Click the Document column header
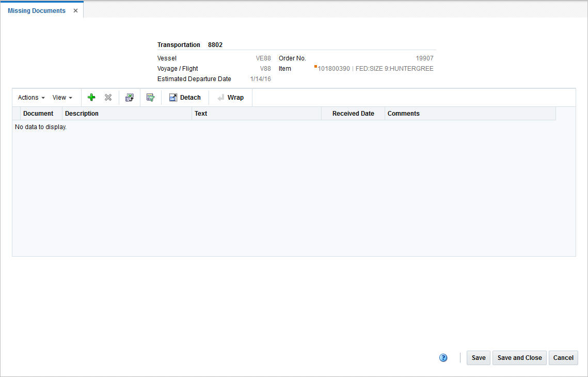588x377 pixels. (x=38, y=113)
